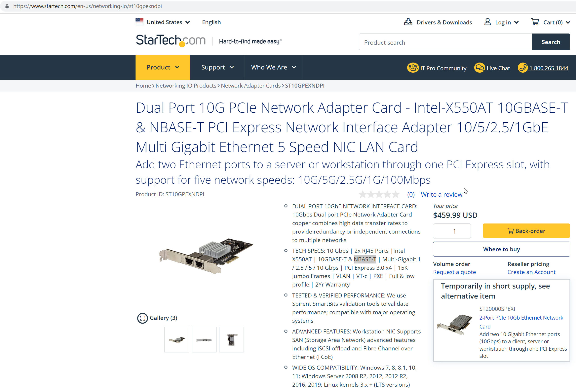576x392 pixels.
Task: Click the Write a review link
Action: [x=441, y=194]
